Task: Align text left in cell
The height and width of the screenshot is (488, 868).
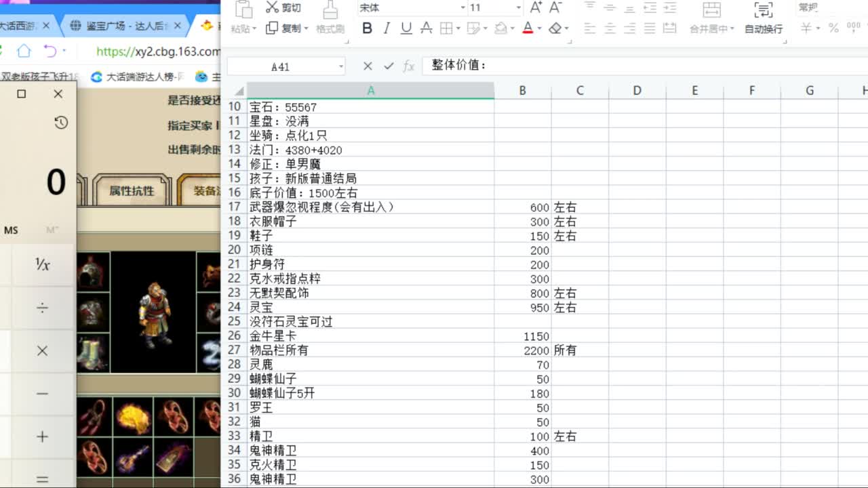Action: [x=589, y=28]
